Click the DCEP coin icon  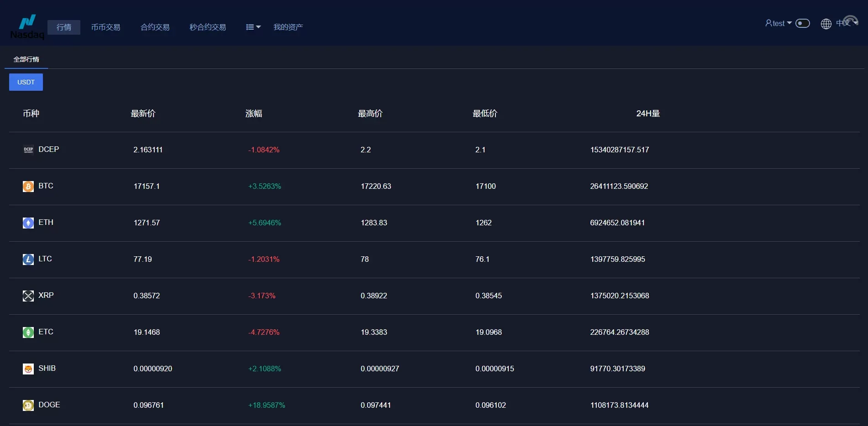28,150
